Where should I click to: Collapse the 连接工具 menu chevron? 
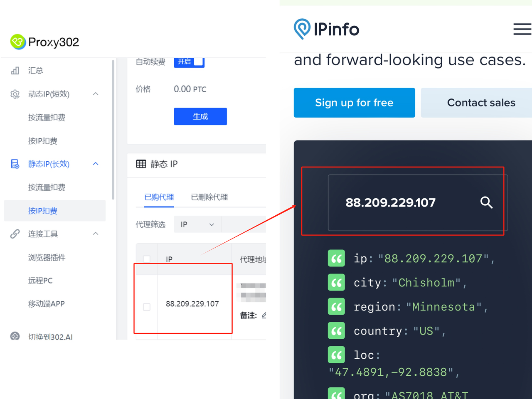[x=96, y=234]
